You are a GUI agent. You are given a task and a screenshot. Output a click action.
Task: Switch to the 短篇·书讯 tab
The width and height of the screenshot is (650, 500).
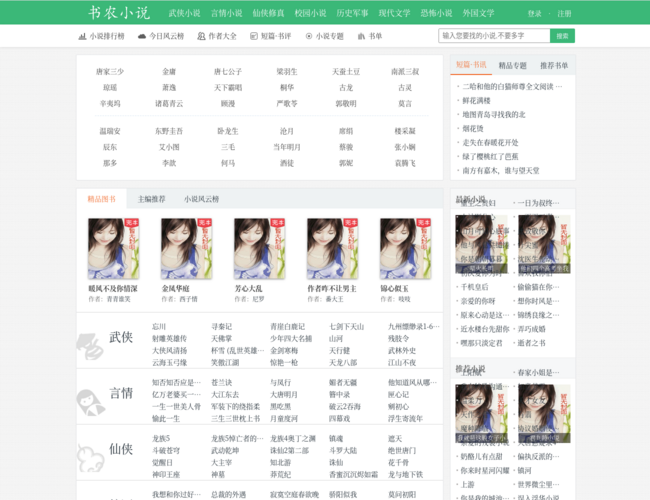click(471, 65)
